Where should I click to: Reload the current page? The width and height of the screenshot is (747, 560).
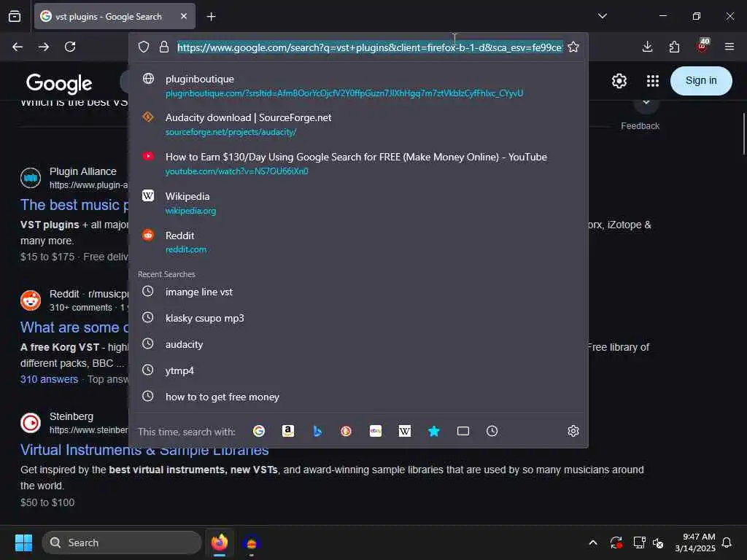(70, 47)
